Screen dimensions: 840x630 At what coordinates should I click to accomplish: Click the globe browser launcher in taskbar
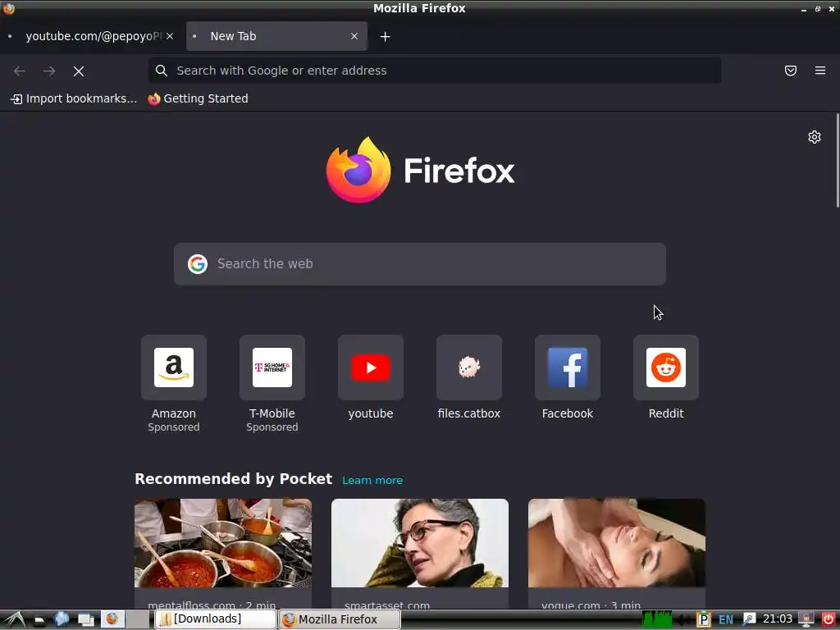click(61, 619)
